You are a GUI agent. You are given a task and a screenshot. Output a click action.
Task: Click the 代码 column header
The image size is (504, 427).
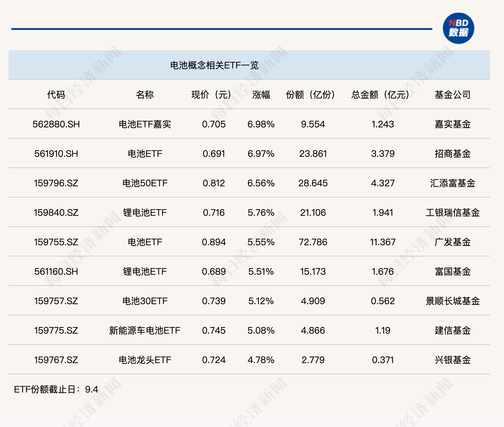[56, 95]
